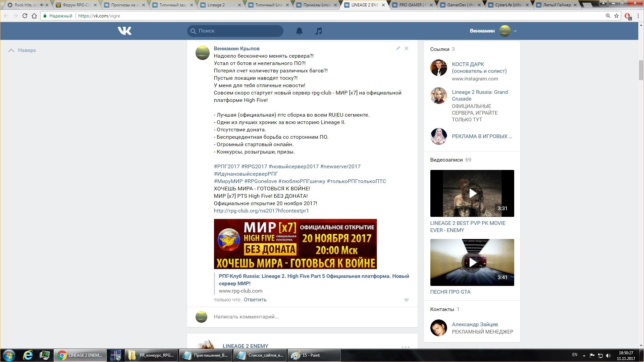The height and width of the screenshot is (362, 644).
Task: Switch to the Форум RPG-CLUB tab
Action: point(76,5)
